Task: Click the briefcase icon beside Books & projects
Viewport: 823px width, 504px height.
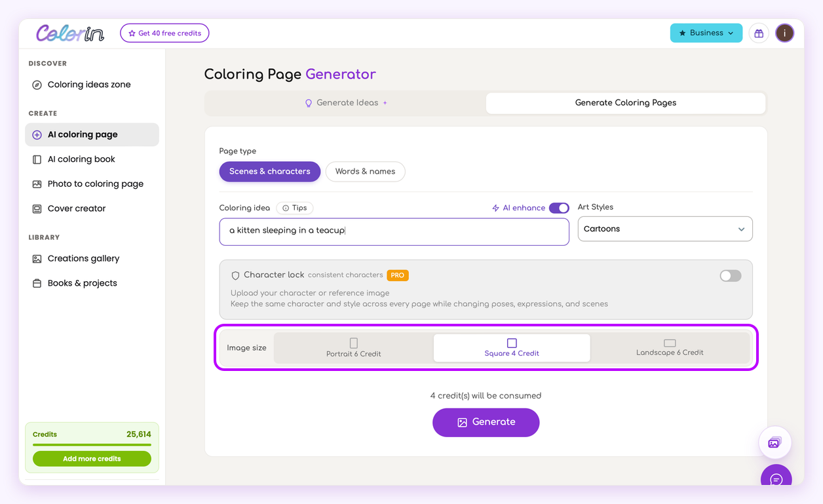Action: click(37, 284)
